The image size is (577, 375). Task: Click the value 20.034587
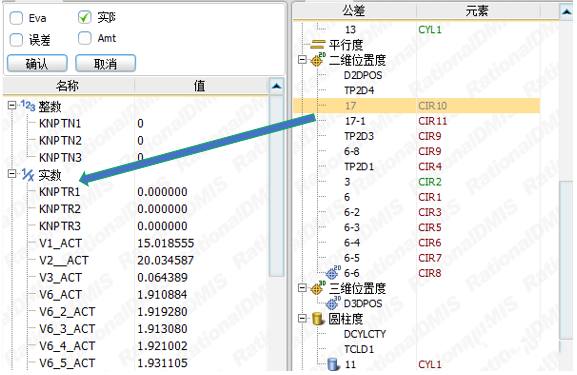166,260
